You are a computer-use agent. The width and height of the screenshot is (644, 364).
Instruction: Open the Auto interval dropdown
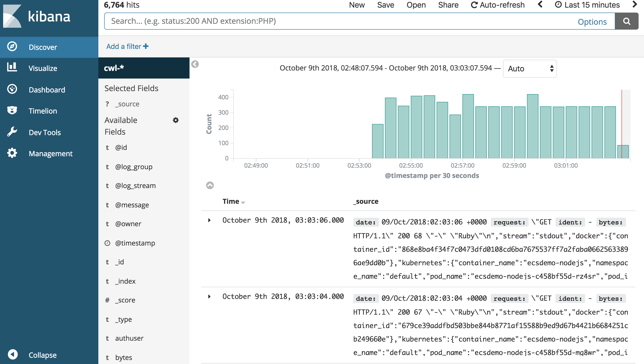[529, 68]
